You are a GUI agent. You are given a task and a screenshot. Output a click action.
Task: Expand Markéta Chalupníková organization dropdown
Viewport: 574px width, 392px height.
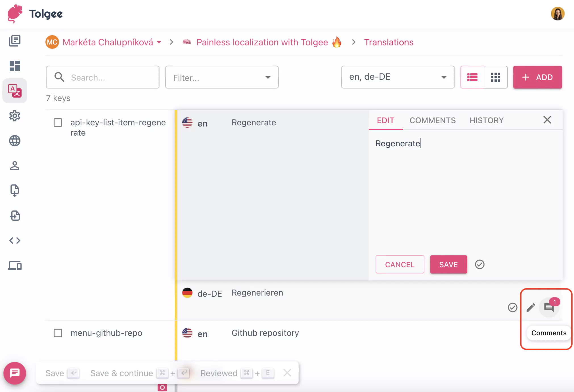(159, 42)
